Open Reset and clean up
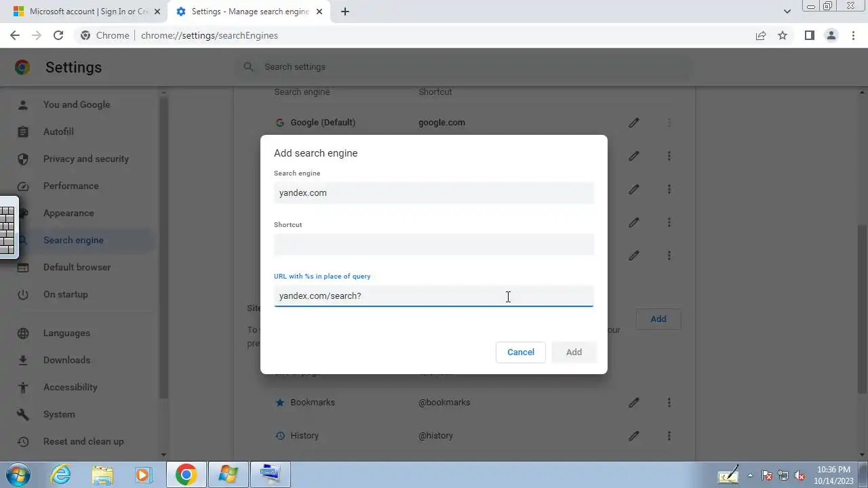The image size is (868, 488). 83,441
